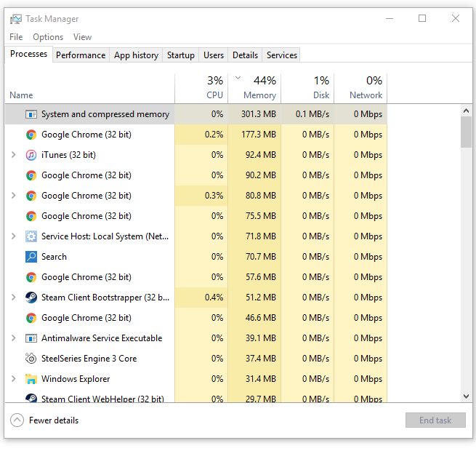Expand Service Host: Local System group
The image size is (476, 451).
pyautogui.click(x=13, y=236)
